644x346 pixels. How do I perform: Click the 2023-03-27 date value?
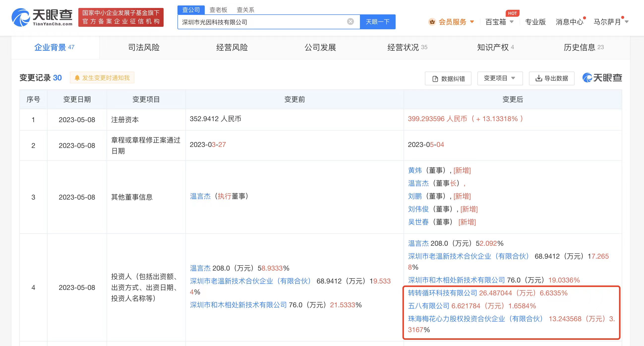click(208, 145)
